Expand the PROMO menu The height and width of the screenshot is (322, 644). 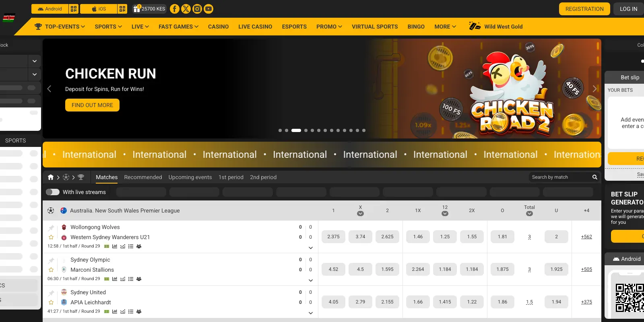329,27
